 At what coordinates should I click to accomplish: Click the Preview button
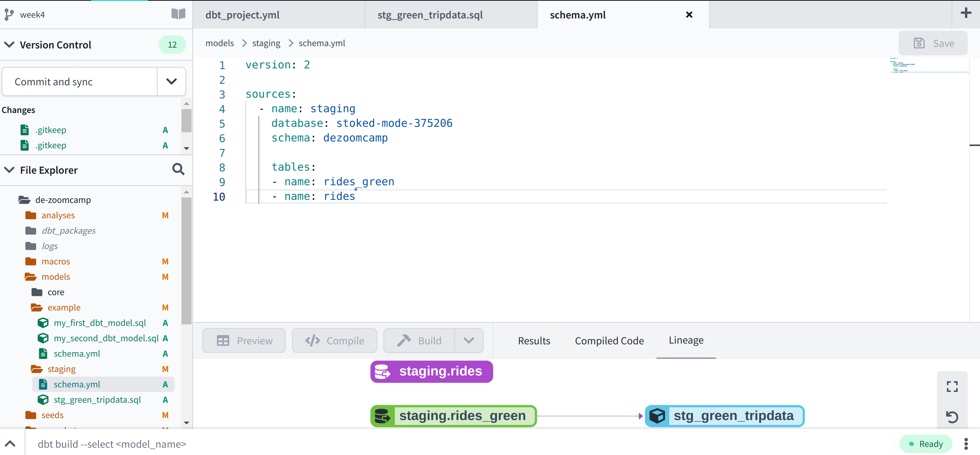244,340
